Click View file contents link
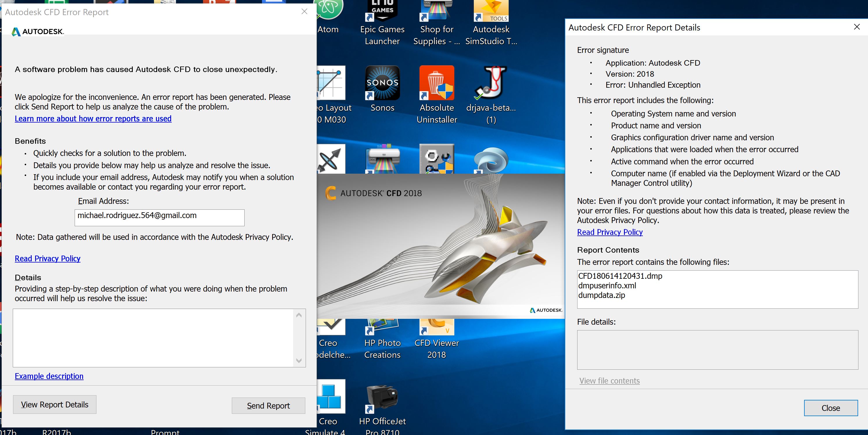Screen dimensions: 868x435 609,381
